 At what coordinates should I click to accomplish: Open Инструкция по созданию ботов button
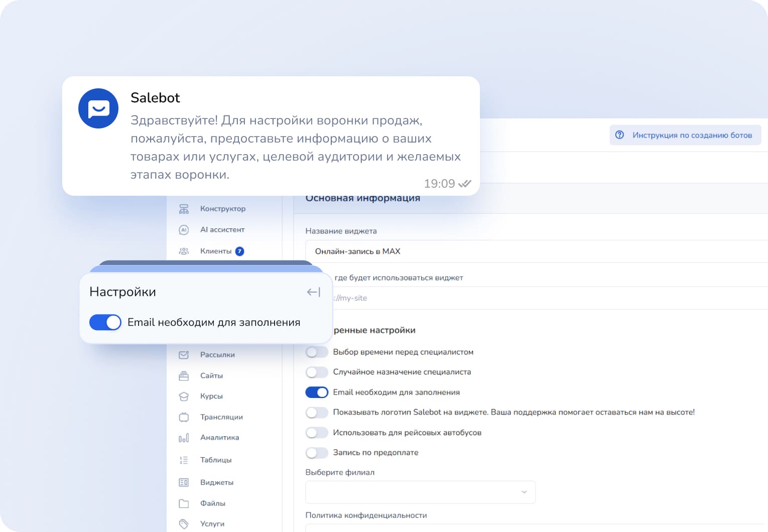click(x=685, y=135)
